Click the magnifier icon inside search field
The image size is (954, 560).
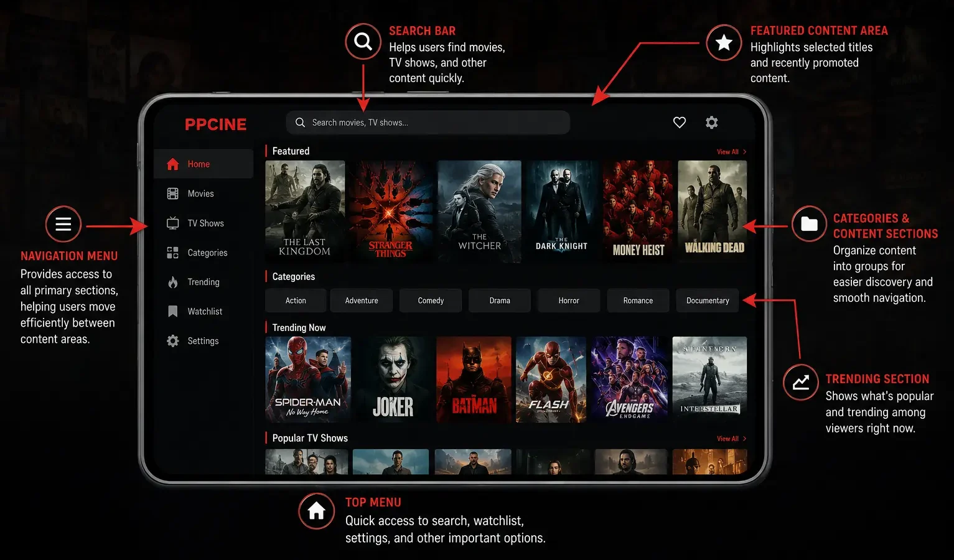pyautogui.click(x=300, y=123)
